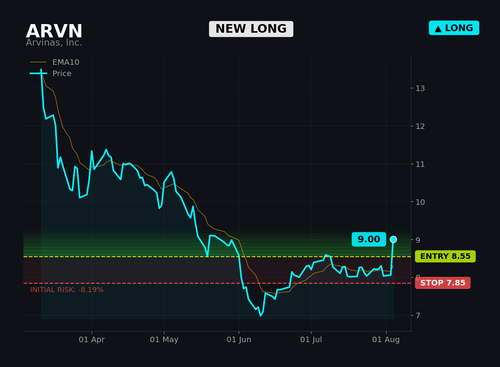
Task: Click the 13 price axis tick
Action: (x=420, y=88)
